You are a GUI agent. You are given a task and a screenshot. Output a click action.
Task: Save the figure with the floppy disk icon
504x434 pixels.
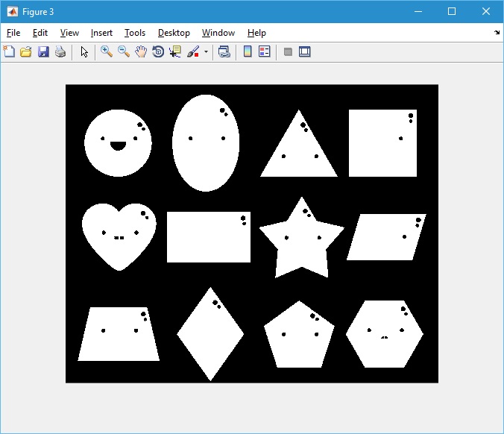[43, 51]
